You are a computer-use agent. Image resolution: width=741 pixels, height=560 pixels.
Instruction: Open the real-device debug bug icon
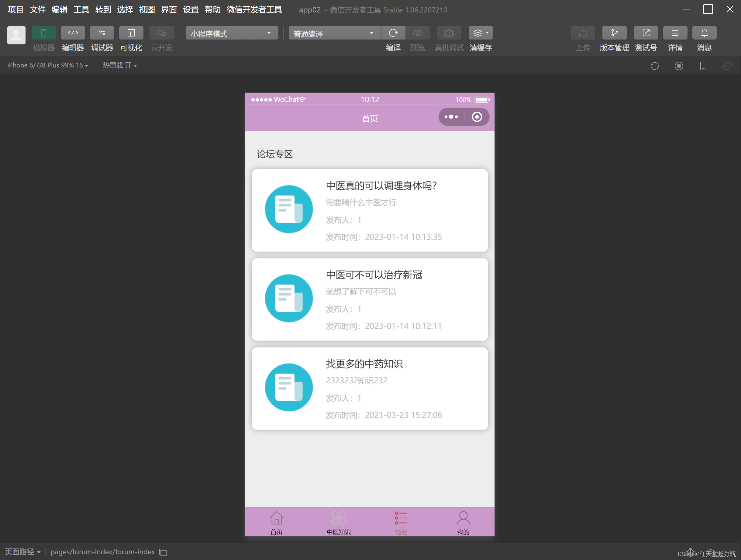coord(449,33)
